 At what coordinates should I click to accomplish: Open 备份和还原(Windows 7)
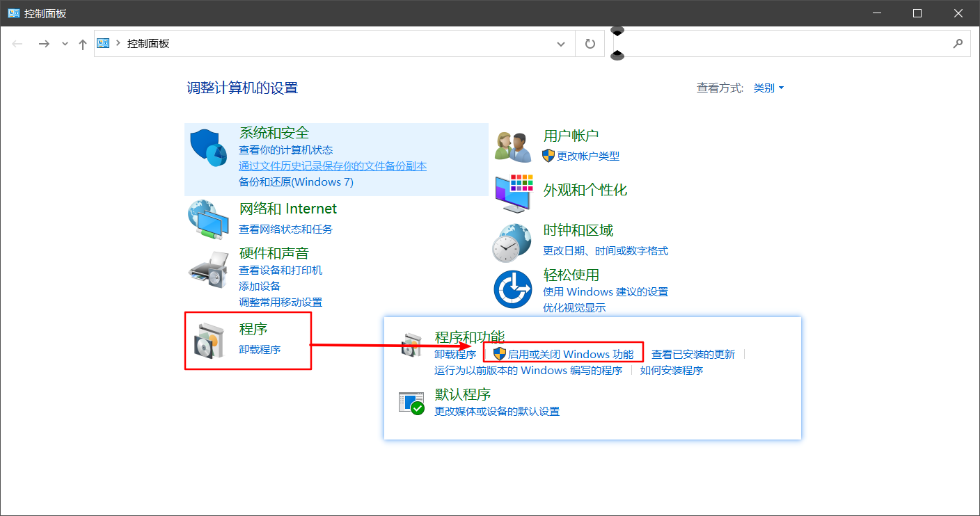[295, 182]
